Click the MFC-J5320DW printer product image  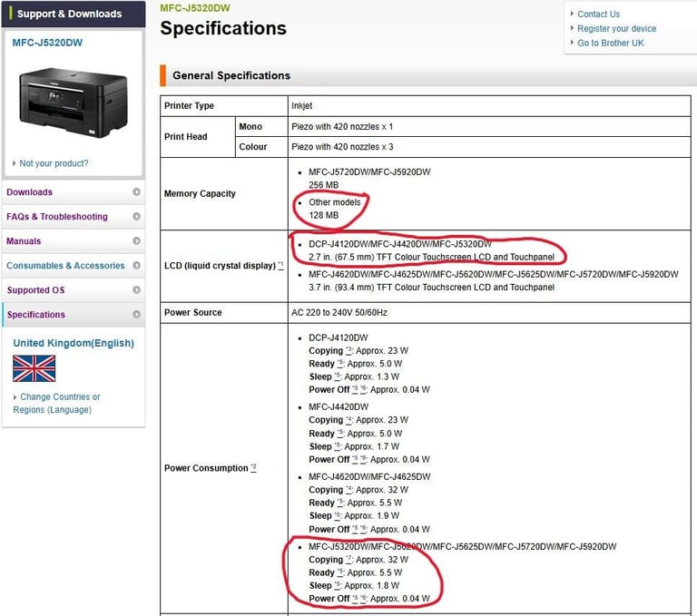[74, 103]
